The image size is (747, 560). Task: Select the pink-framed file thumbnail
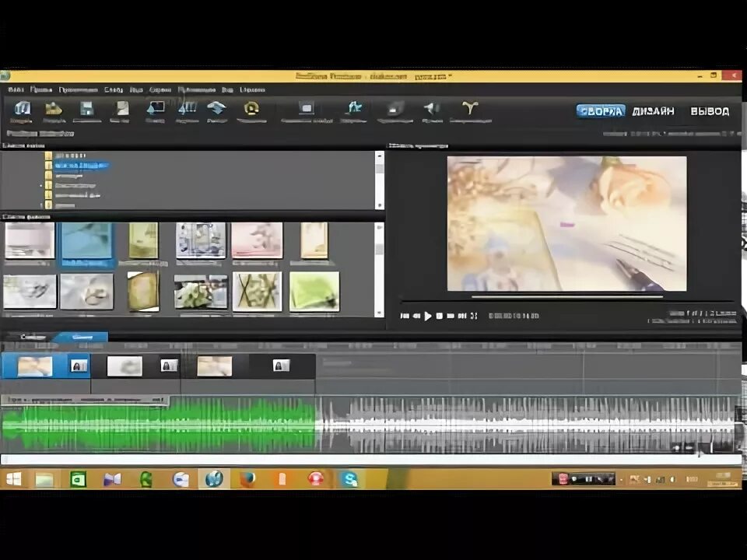pyautogui.click(x=257, y=241)
